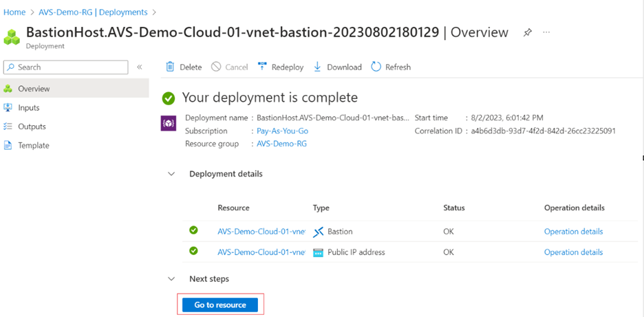Click the Operation details column header
Image resolution: width=644 pixels, height=317 pixels.
tap(575, 208)
